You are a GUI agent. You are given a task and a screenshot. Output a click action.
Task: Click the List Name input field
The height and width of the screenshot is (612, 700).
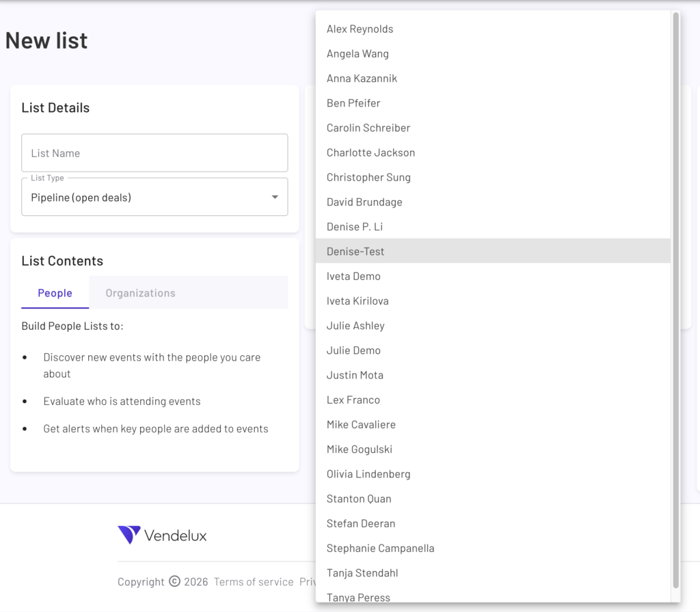click(154, 153)
